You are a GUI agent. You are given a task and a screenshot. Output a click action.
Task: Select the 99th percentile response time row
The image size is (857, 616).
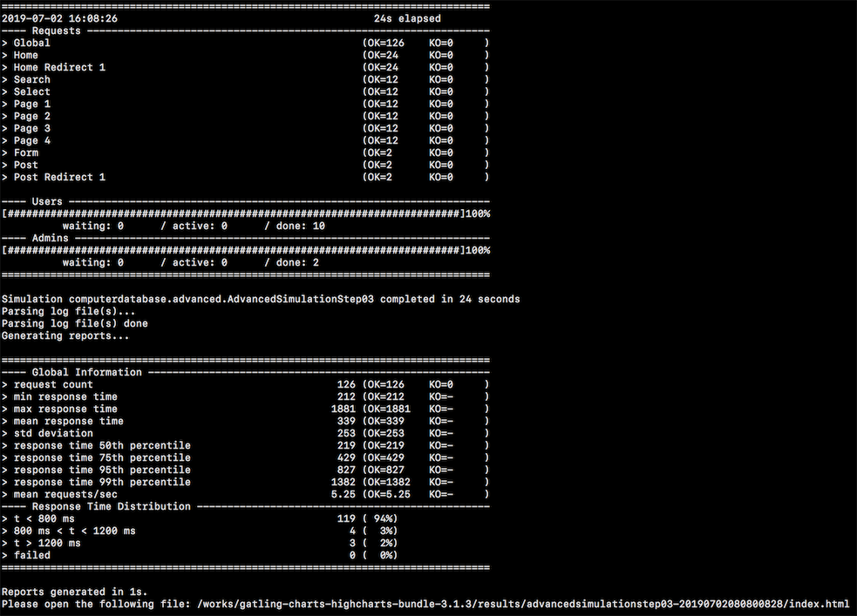(245, 482)
